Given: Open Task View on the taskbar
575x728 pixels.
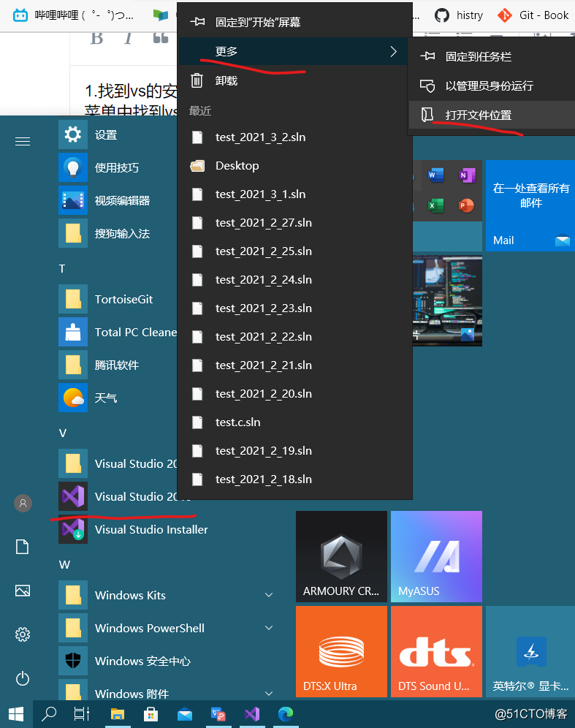Looking at the screenshot, I should point(82,714).
